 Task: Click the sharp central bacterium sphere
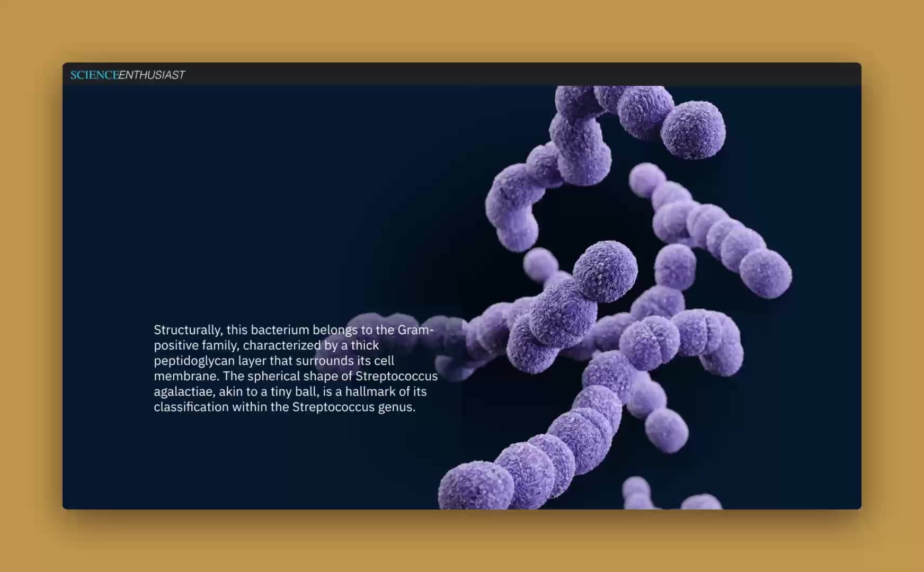click(x=605, y=271)
